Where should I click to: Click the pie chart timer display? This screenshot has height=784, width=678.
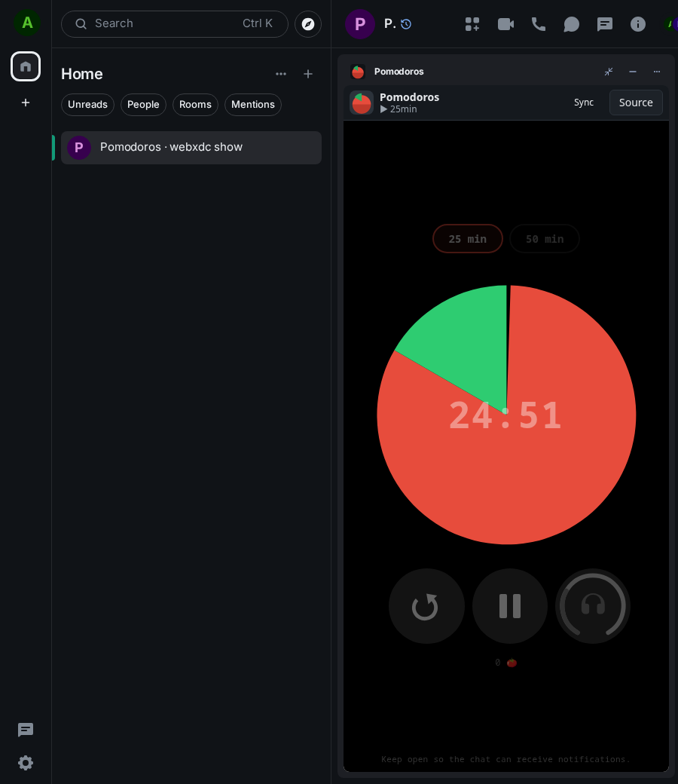(x=506, y=415)
